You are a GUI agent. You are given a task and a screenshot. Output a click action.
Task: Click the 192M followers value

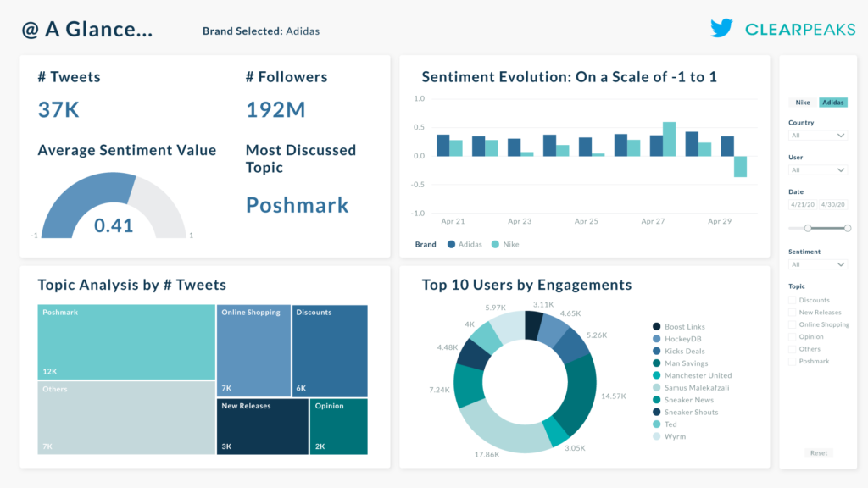[x=275, y=109]
